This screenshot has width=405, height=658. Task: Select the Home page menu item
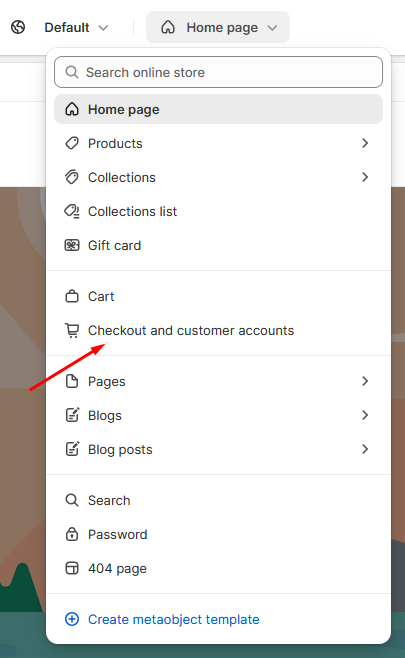(x=218, y=109)
